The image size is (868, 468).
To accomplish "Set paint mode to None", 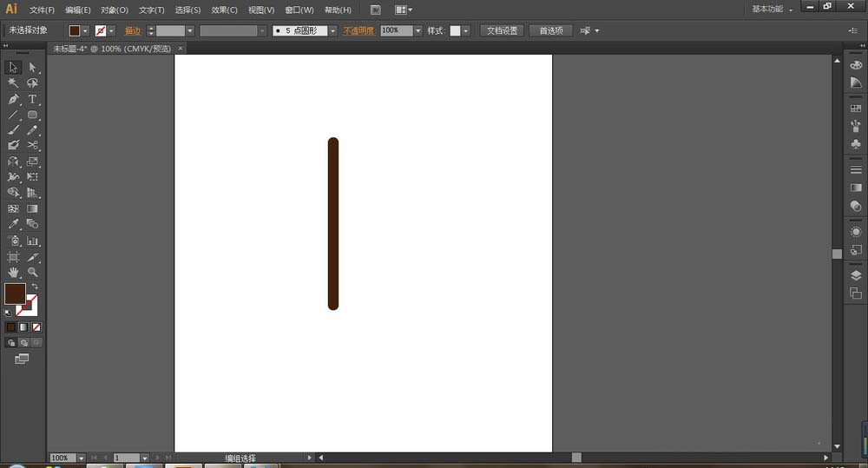I will (x=36, y=327).
